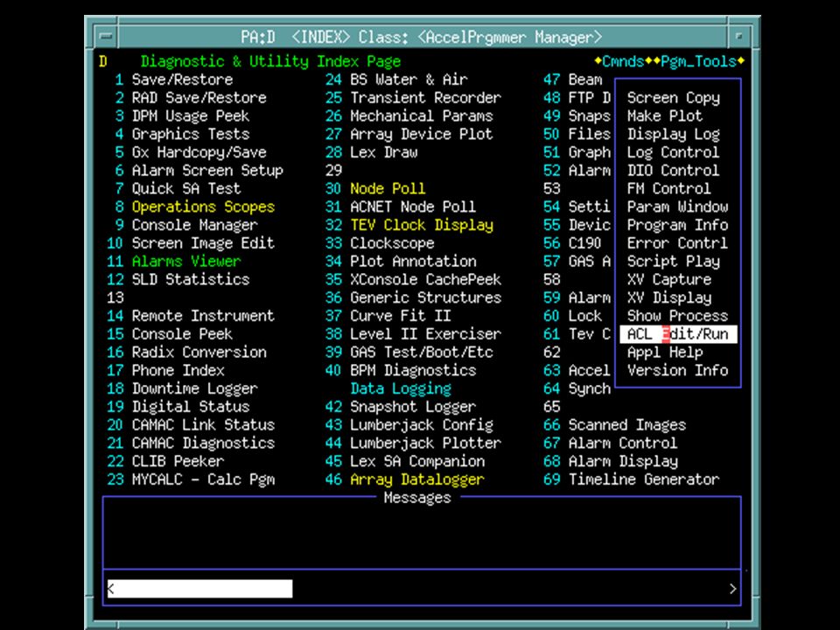Select Program Info menu entry
Viewport: 840px width, 630px height.
[677, 225]
